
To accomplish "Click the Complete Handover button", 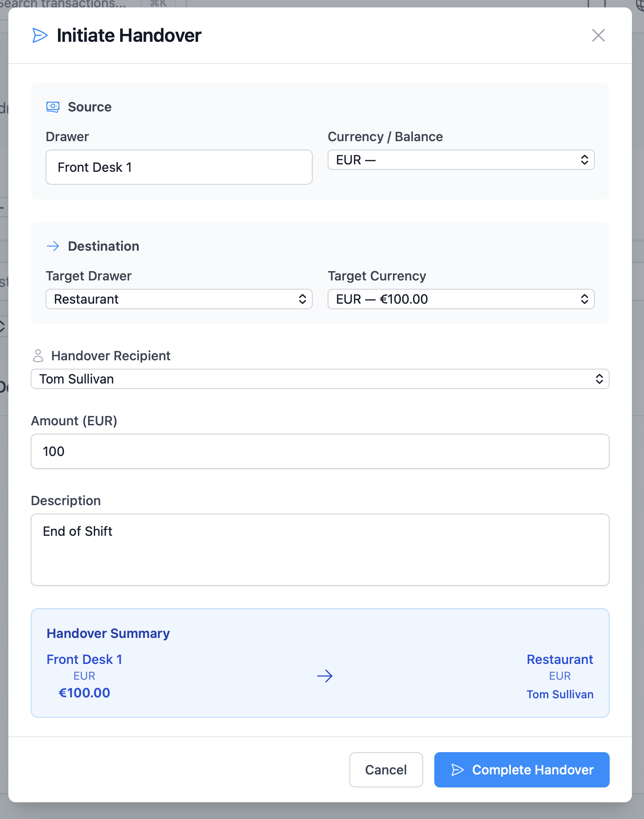I will click(x=522, y=770).
